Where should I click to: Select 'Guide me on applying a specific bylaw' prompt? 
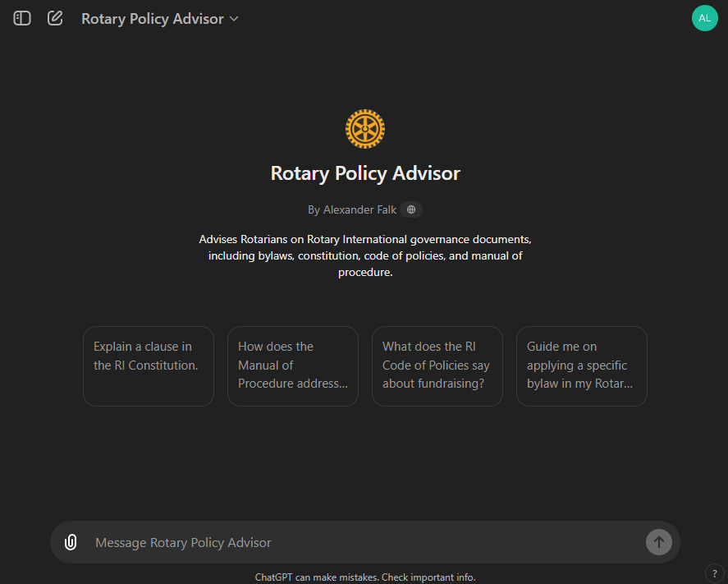582,366
